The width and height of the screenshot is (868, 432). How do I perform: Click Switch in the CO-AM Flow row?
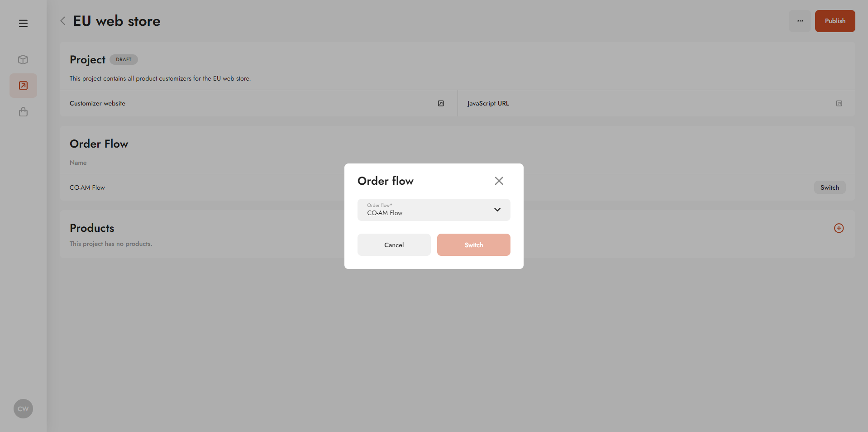(x=830, y=187)
